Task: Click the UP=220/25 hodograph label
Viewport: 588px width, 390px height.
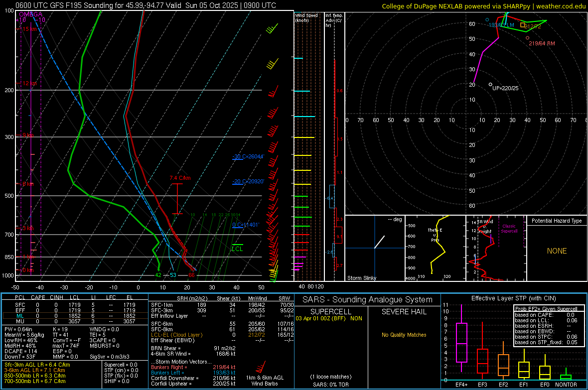Action: pyautogui.click(x=505, y=88)
